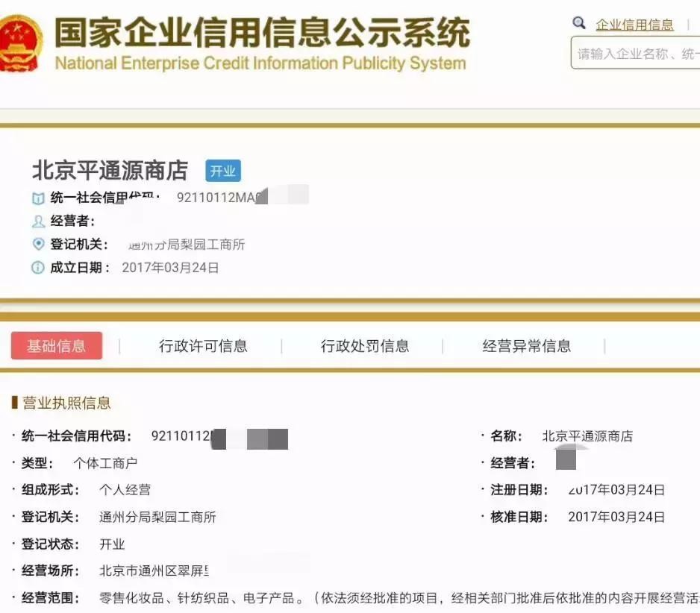Click the orange marker before 营业执照信息
Viewport: 700px width, 613px height.
[x=14, y=403]
